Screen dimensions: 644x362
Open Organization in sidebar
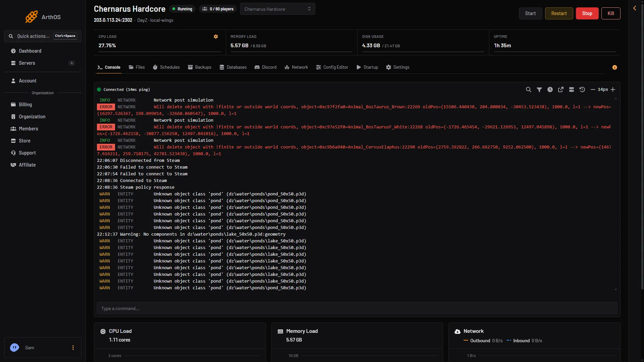click(43, 117)
